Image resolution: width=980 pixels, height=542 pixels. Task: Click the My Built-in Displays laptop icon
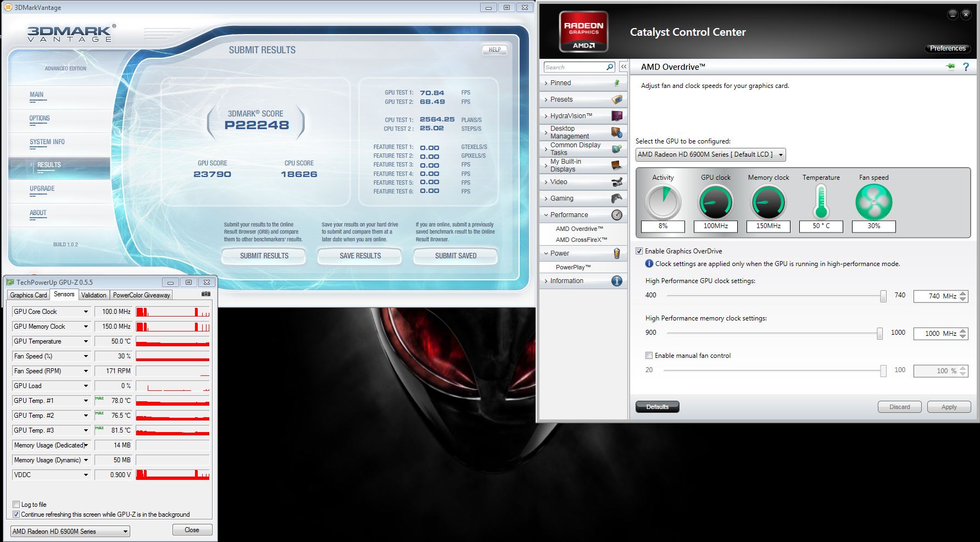click(617, 165)
